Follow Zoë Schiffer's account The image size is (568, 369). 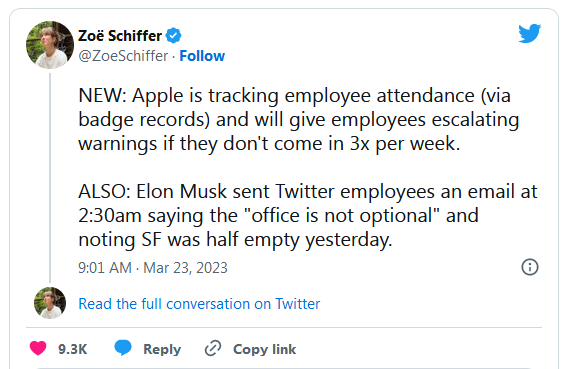tap(202, 56)
